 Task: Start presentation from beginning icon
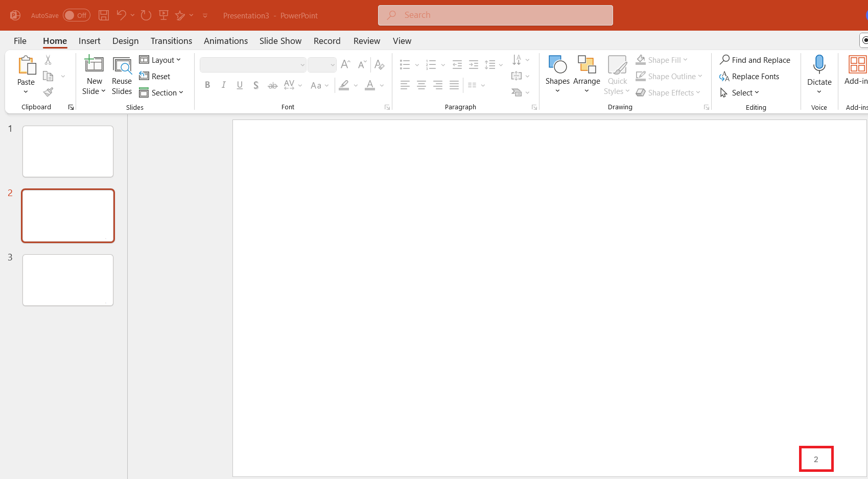[x=163, y=15]
